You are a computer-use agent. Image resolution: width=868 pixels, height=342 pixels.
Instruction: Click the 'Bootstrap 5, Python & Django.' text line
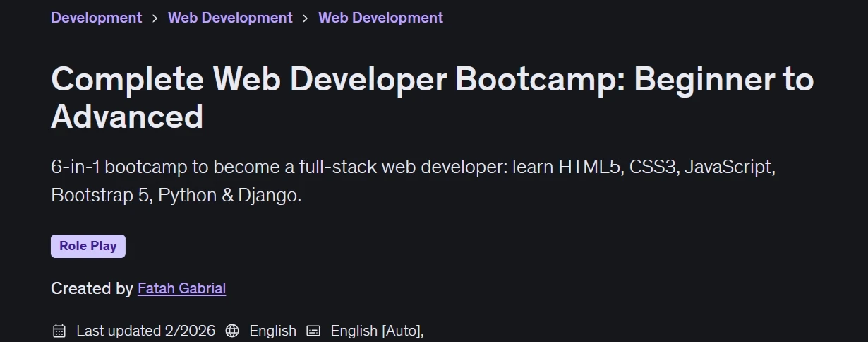(176, 195)
